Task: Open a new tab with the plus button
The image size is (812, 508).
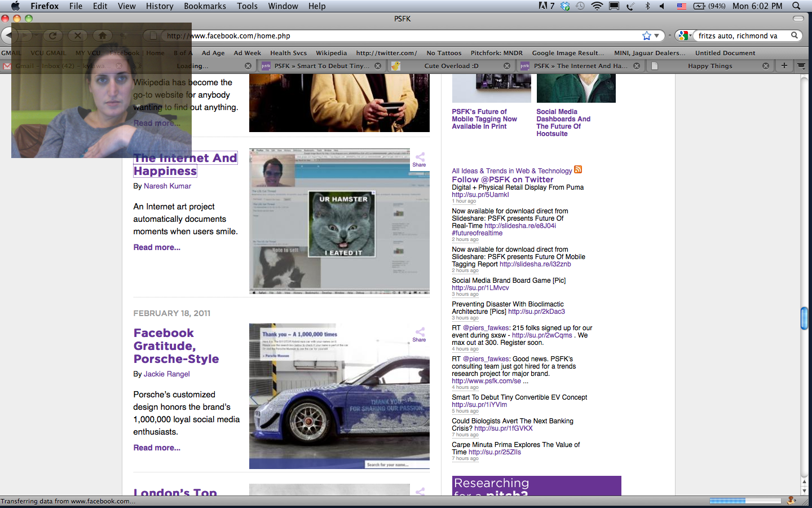Action: point(784,65)
